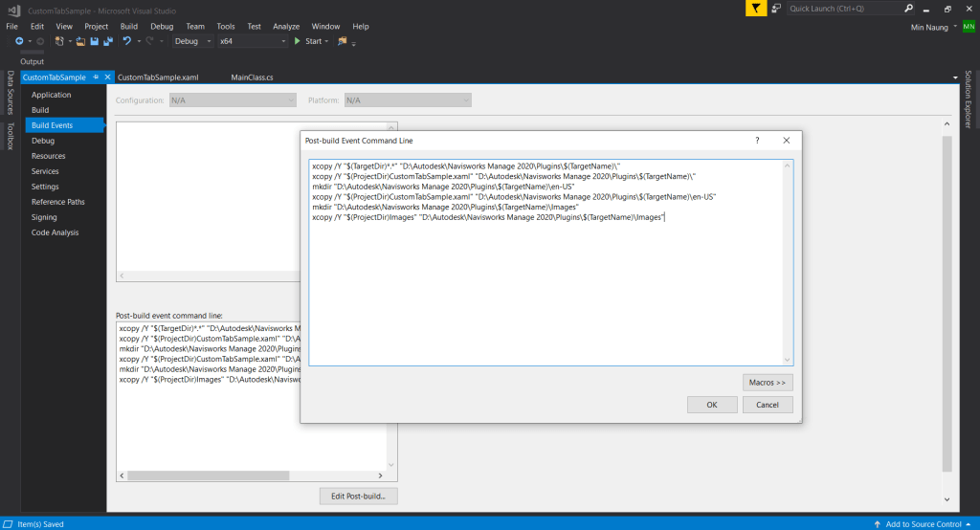Click the Undo arrow icon
The image size is (980, 530).
pyautogui.click(x=126, y=41)
